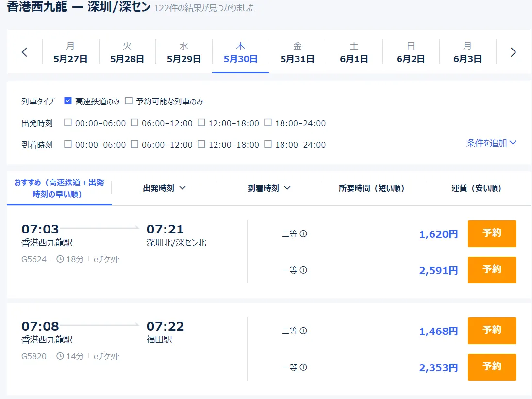Book the 1,620円 second class ticket

(492, 233)
